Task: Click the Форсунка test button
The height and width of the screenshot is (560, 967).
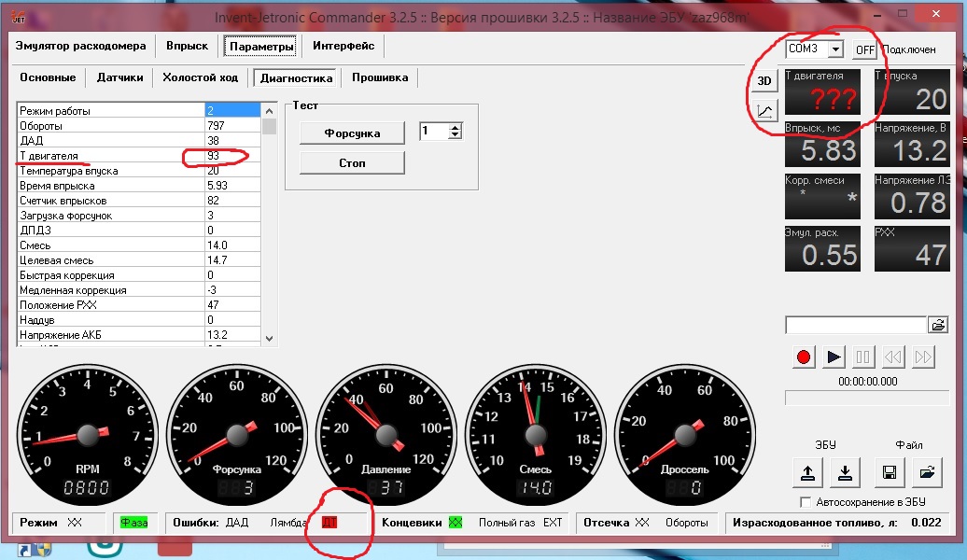Action: (352, 133)
